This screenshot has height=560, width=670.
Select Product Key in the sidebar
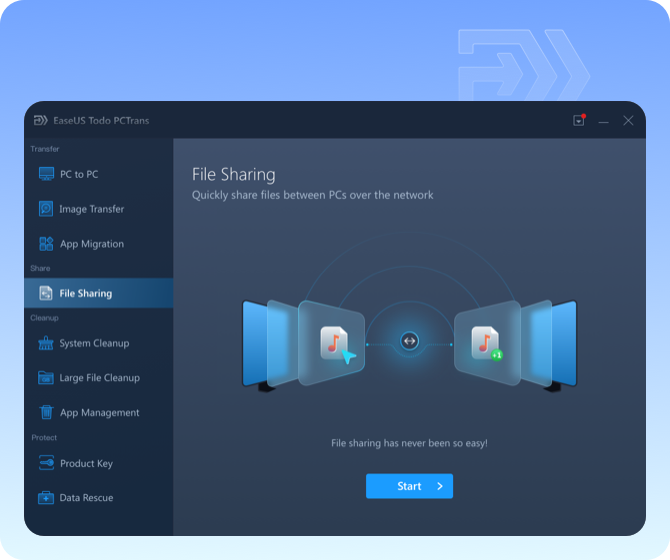pos(99,463)
